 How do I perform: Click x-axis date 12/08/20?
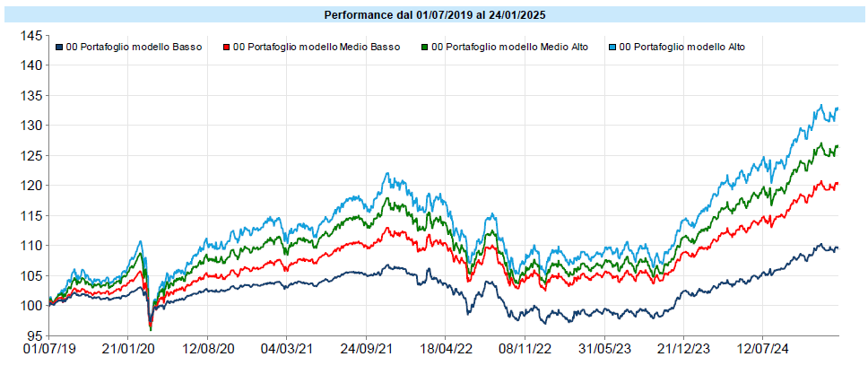coord(207,350)
